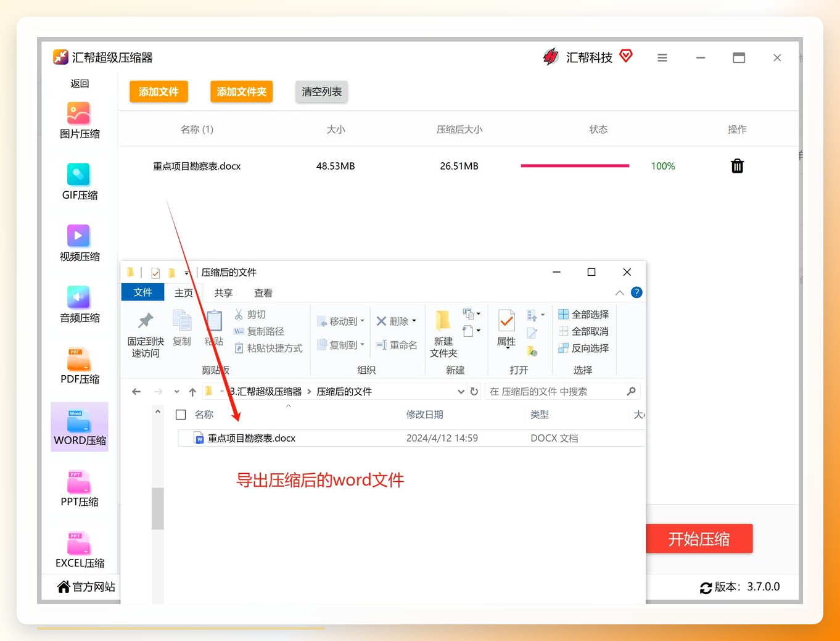Screen dimensions: 840x641
Task: Click 压缩后的文件 in address breadcrumb
Action: click(344, 392)
